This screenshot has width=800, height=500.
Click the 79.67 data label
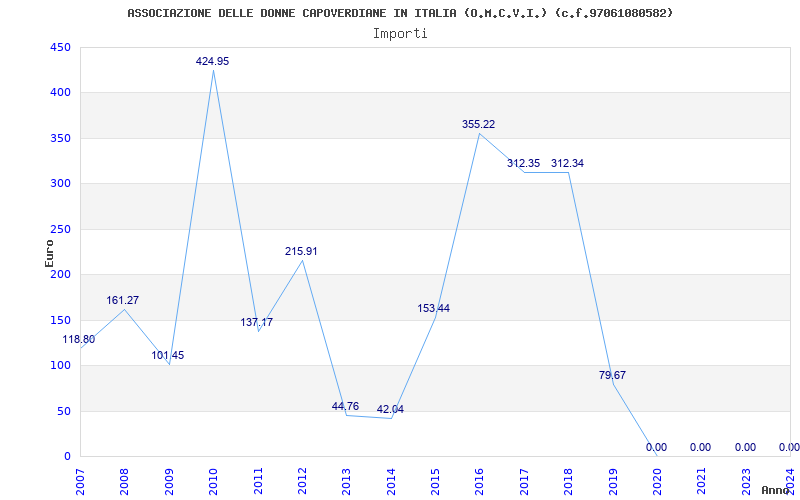[x=612, y=376]
